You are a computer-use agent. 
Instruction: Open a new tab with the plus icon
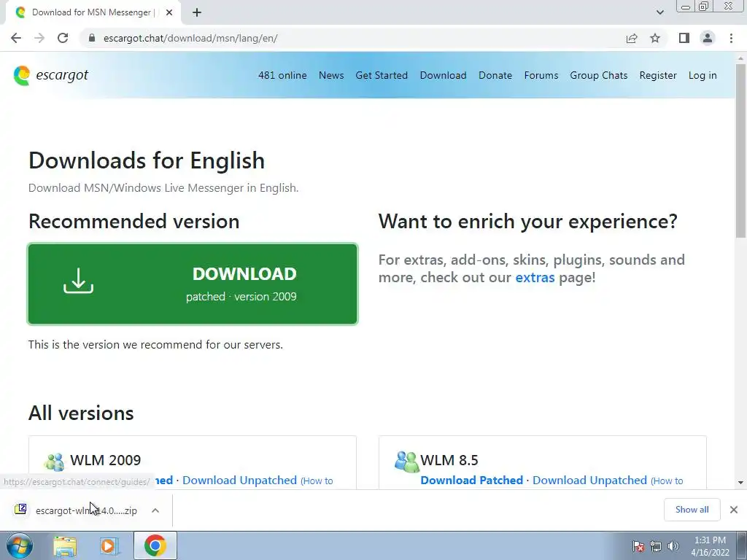point(197,12)
